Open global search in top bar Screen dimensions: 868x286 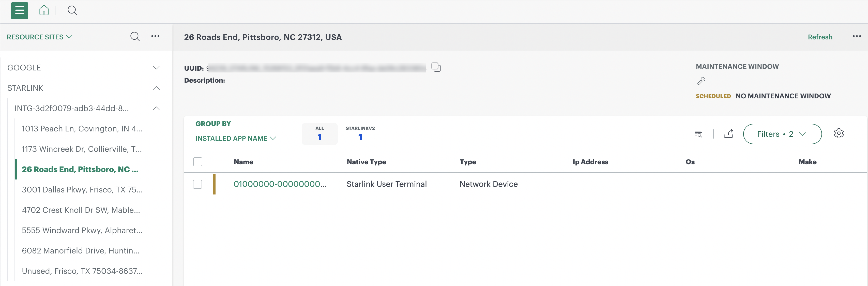pos(72,10)
